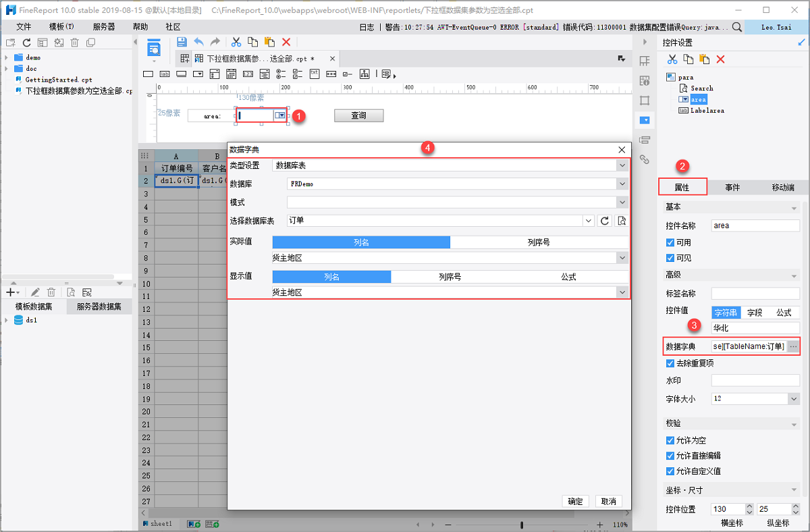
Task: Open the 显示值 column name dropdown
Action: (x=622, y=292)
